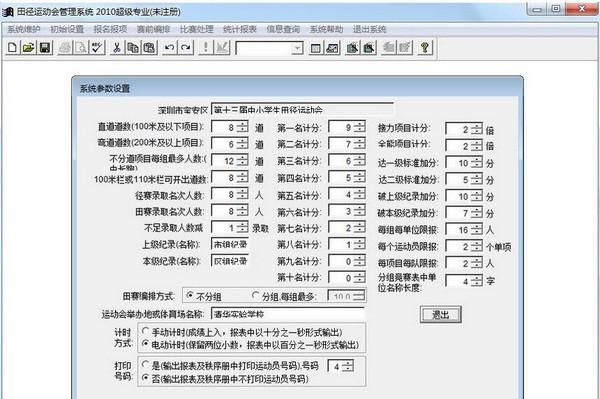Image resolution: width=600 pixels, height=399 pixels.
Task: Click the 破上级纪录加分 spinner arrows
Action: tap(476, 196)
